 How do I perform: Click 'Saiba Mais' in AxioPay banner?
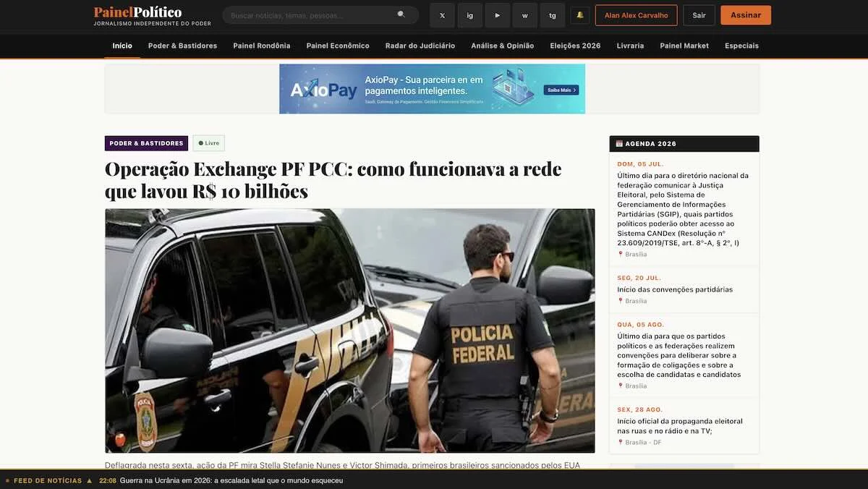tap(561, 90)
